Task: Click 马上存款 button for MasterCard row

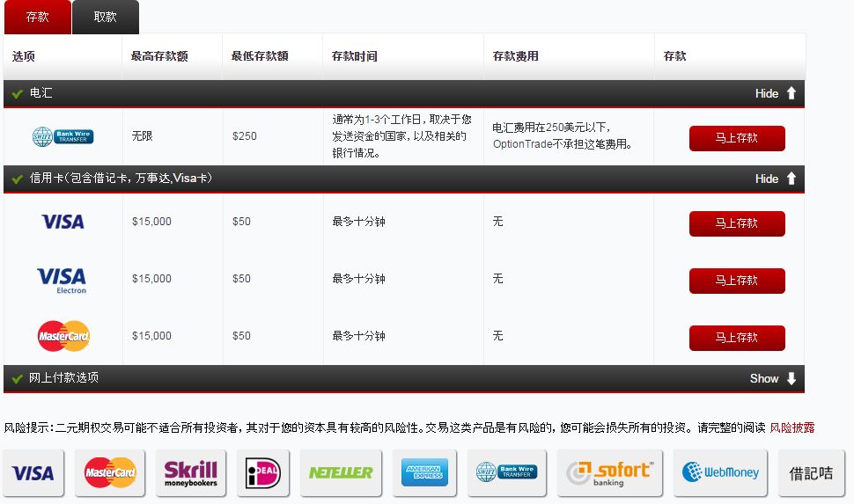Action: pos(737,338)
